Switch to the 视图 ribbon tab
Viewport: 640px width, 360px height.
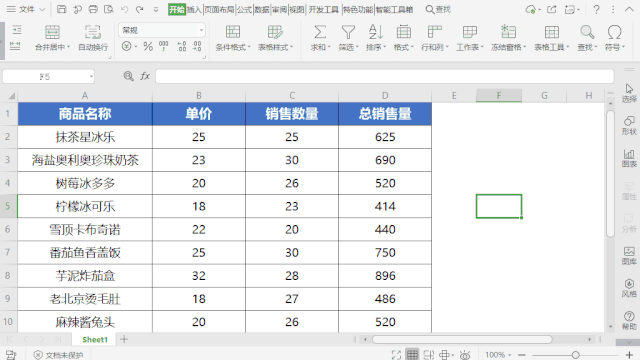[x=297, y=9]
